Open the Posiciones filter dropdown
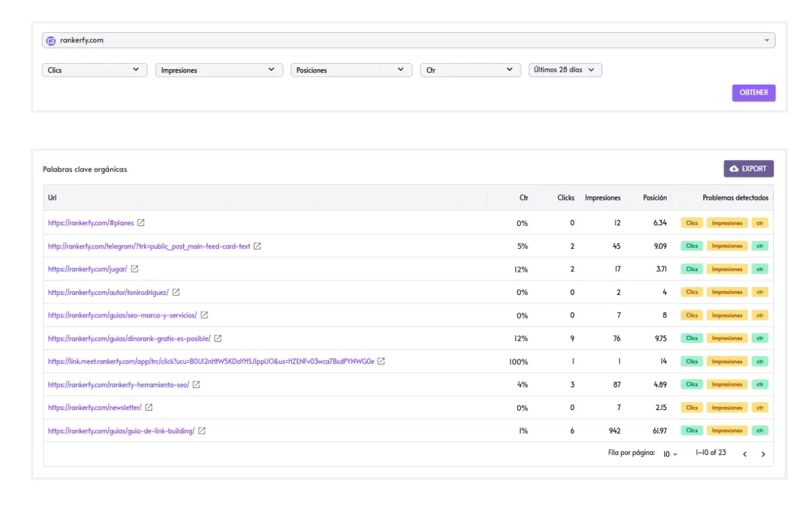The image size is (812, 527). click(351, 70)
